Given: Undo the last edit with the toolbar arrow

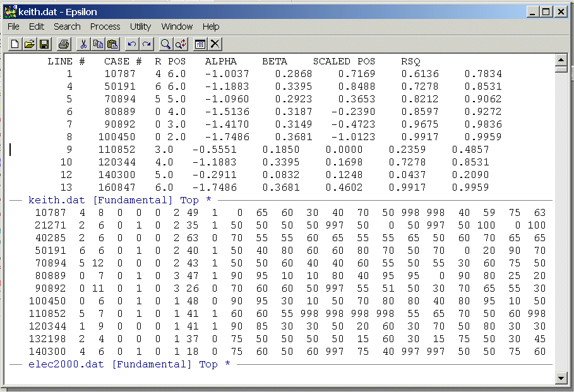Looking at the screenshot, I should pyautogui.click(x=131, y=44).
